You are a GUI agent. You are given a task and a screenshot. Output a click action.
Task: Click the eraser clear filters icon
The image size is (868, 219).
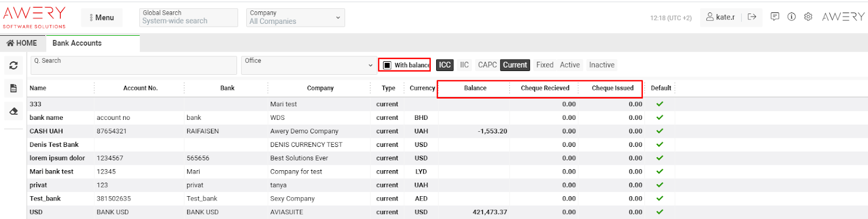click(x=14, y=111)
